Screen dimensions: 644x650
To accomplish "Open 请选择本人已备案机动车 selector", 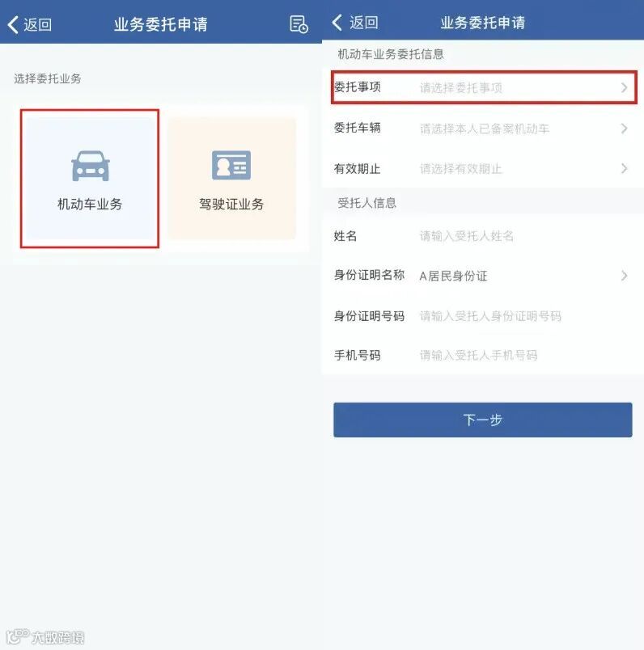I will [485, 129].
